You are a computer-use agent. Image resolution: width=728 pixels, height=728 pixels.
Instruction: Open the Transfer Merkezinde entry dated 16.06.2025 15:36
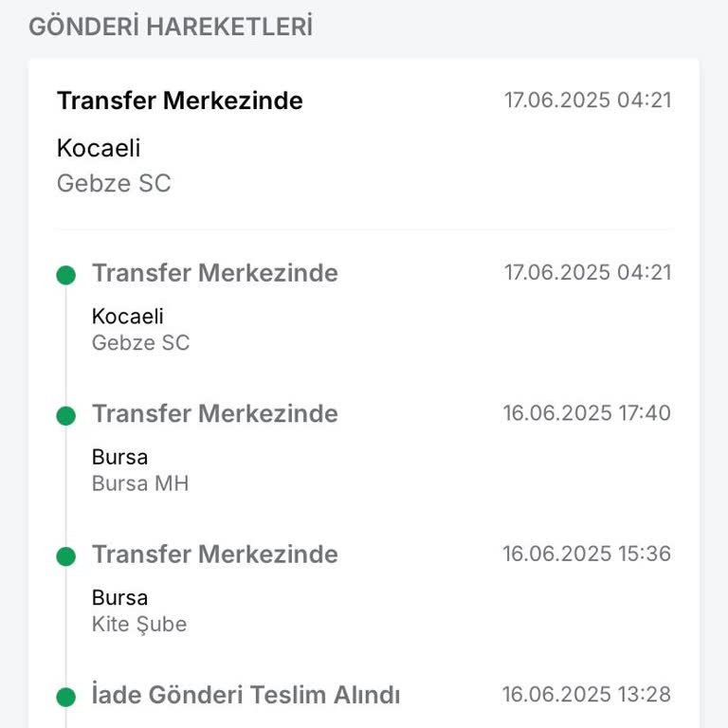(214, 554)
